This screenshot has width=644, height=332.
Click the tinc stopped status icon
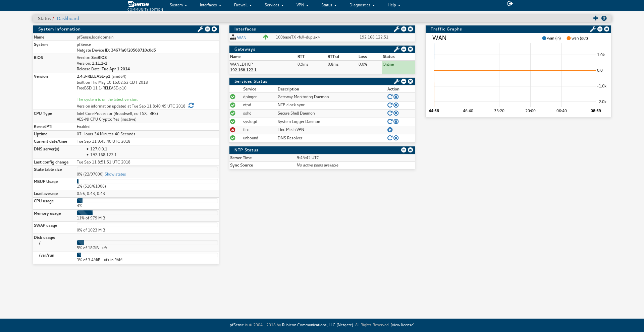233,130
